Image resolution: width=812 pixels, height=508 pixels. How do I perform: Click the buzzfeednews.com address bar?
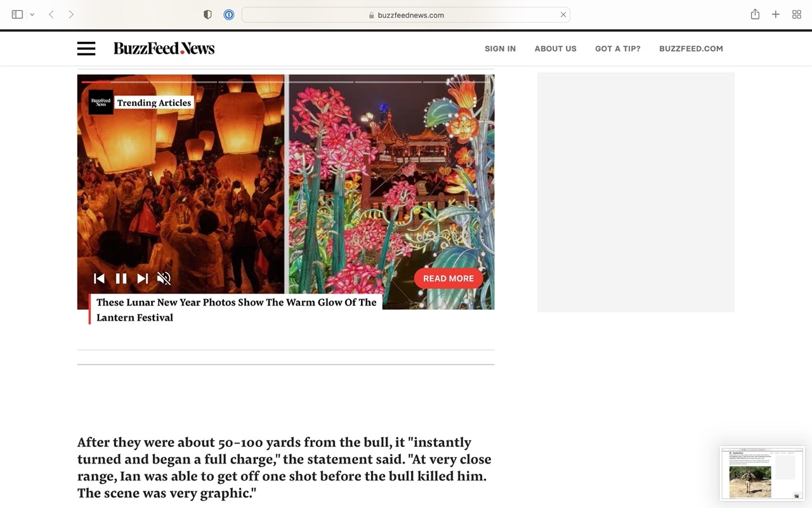[406, 15]
